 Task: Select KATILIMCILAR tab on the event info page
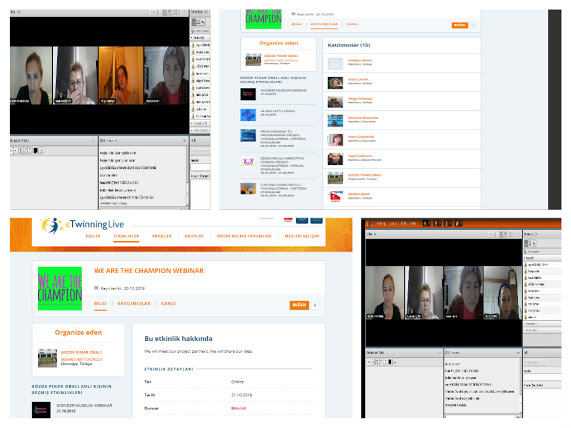coord(134,303)
